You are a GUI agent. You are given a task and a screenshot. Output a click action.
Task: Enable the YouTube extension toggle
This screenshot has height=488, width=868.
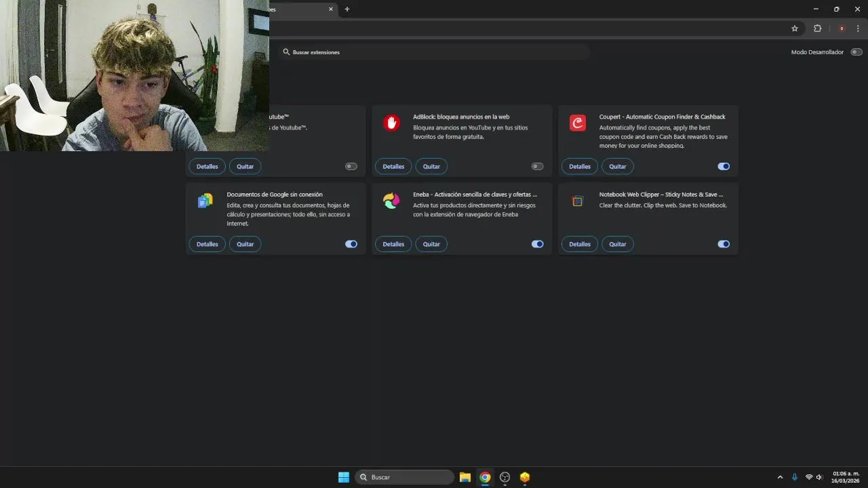tap(351, 166)
